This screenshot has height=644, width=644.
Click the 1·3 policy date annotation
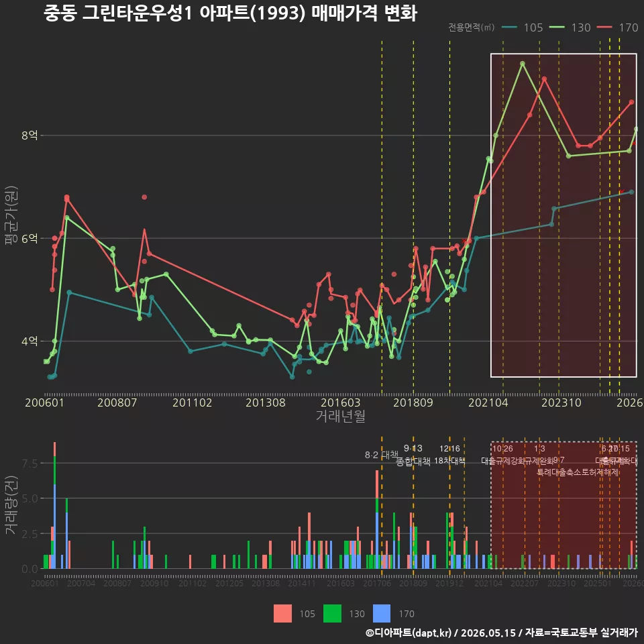[539, 449]
